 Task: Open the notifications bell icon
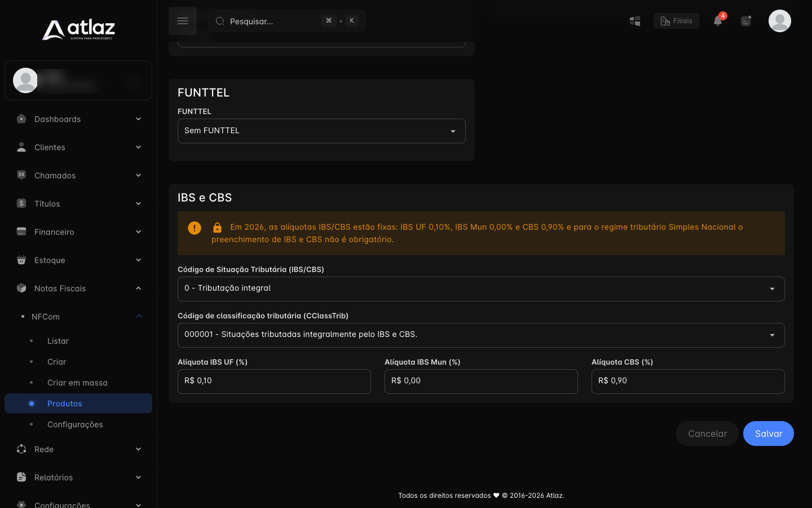[x=718, y=21]
